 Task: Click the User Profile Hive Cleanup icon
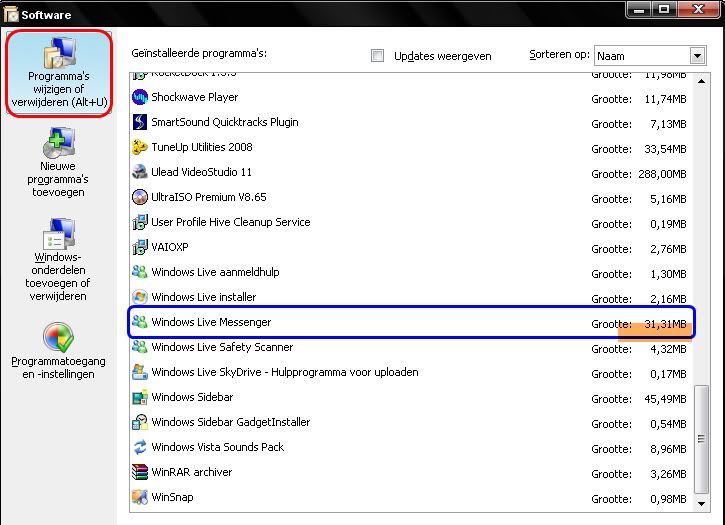click(x=140, y=222)
